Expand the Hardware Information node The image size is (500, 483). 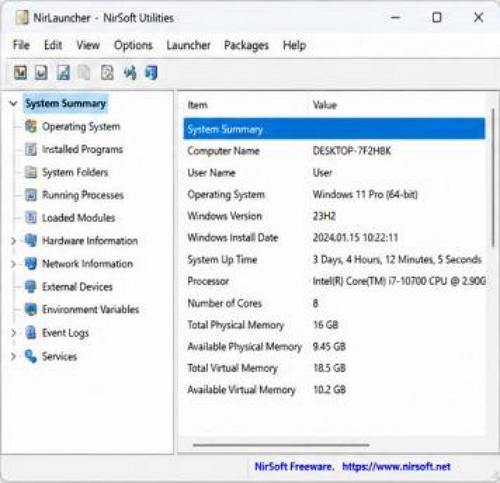13,241
